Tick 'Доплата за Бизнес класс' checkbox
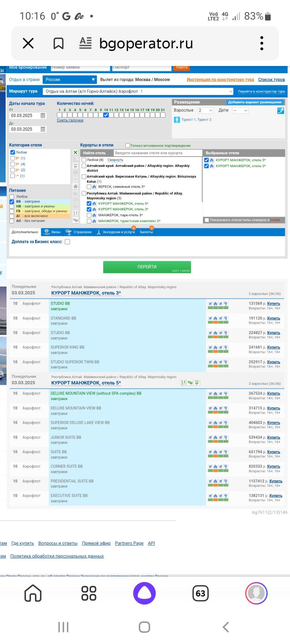Image resolution: width=290 pixels, height=644 pixels. (x=67, y=242)
